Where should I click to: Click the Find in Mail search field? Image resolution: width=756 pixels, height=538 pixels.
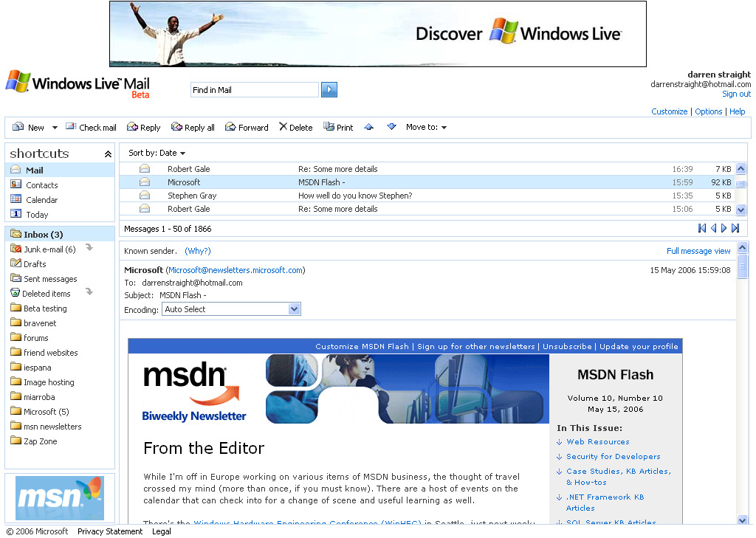254,90
